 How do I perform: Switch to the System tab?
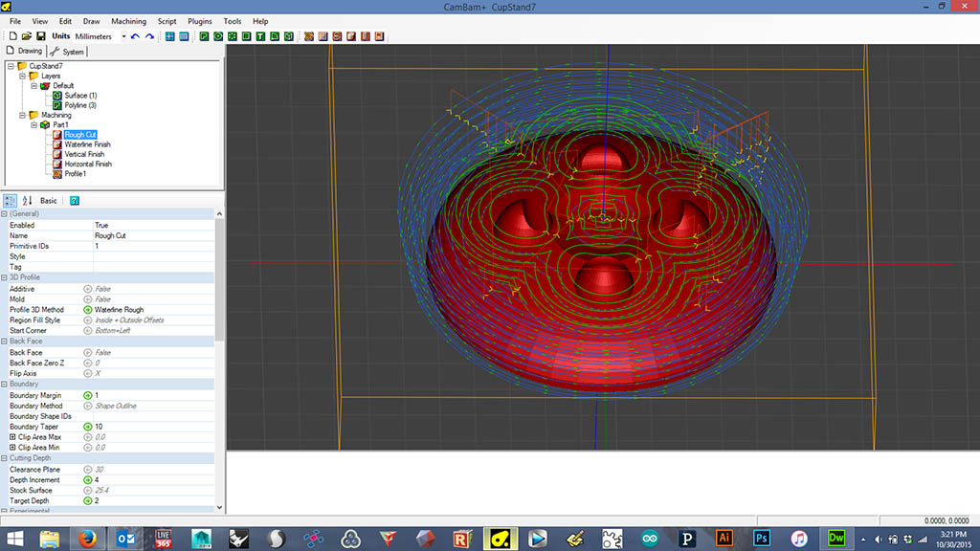(x=68, y=51)
